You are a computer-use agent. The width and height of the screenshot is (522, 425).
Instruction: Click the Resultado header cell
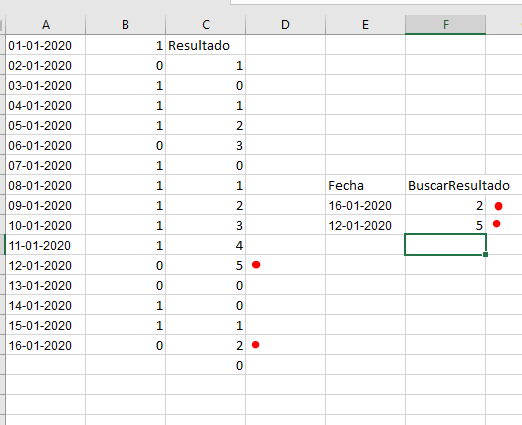[206, 45]
